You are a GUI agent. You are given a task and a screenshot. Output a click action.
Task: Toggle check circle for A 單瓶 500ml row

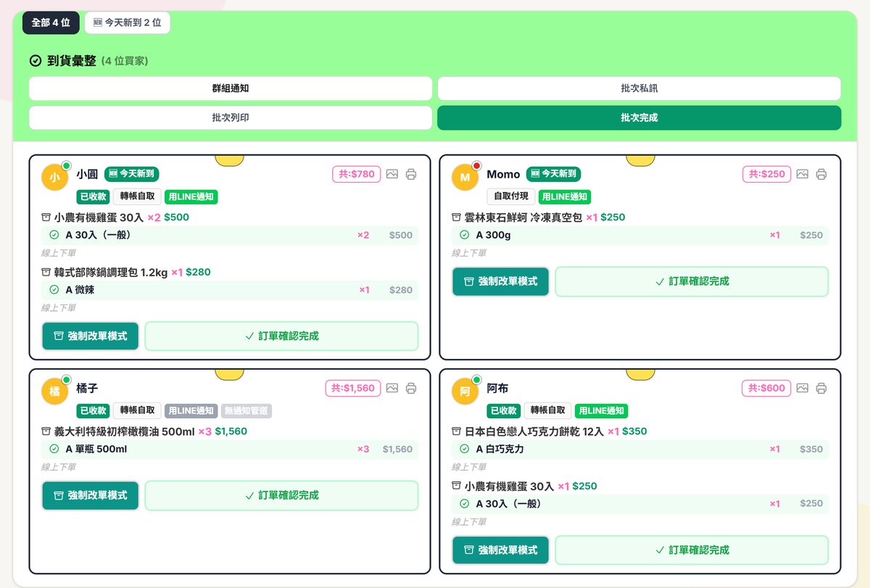54,449
